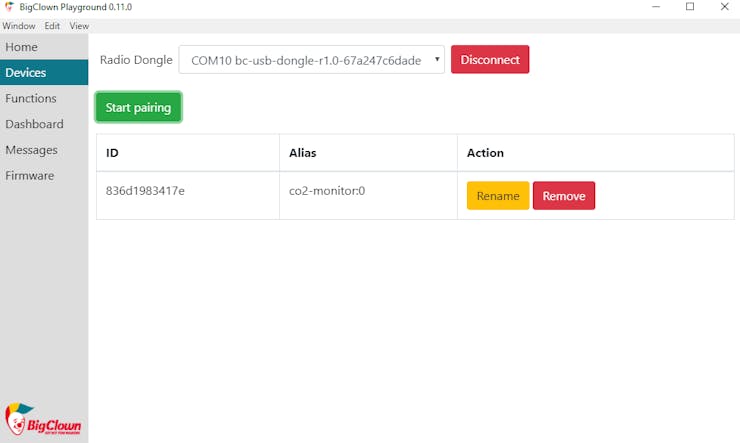Switch to the Functions section
This screenshot has height=443, width=740.
(x=44, y=98)
